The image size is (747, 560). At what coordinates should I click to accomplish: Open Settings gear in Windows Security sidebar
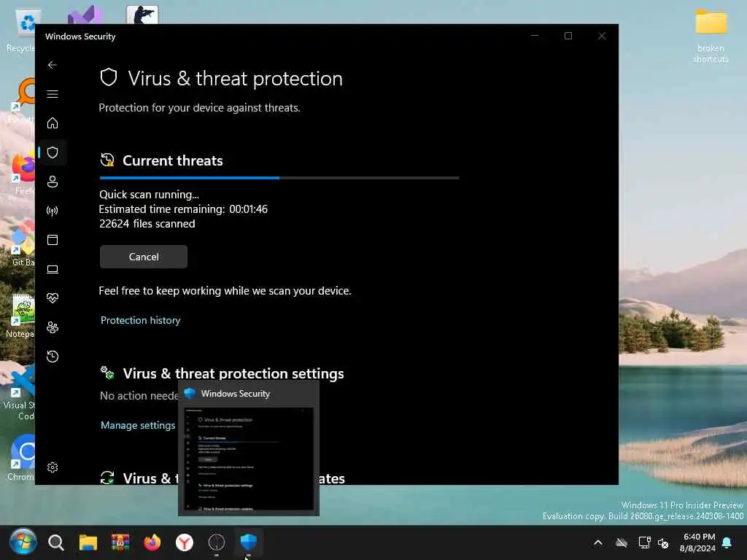(53, 467)
